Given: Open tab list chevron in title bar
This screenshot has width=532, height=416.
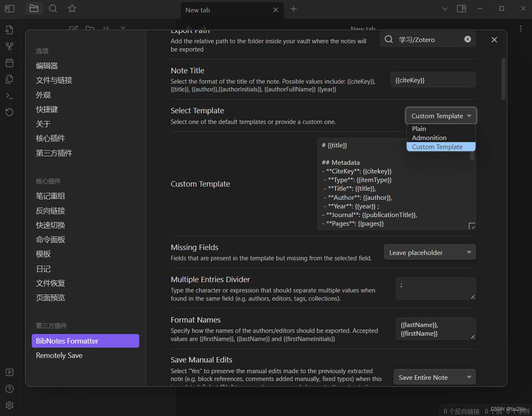Looking at the screenshot, I should [x=445, y=9].
